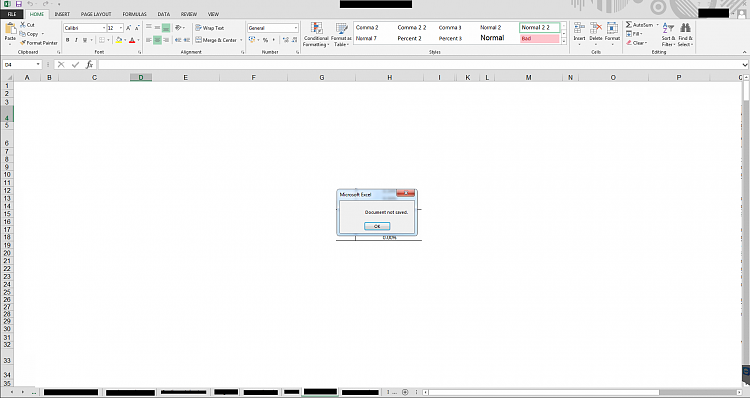This screenshot has height=398, width=750.
Task: Apply the Bad cell style
Action: pyautogui.click(x=540, y=39)
